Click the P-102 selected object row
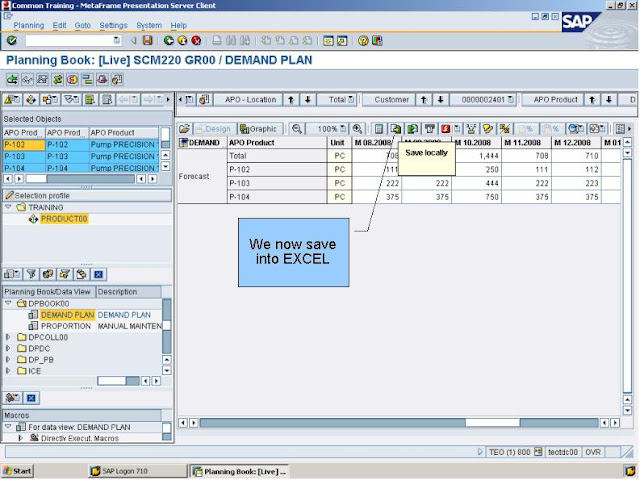This screenshot has height=480, width=640. click(x=81, y=145)
